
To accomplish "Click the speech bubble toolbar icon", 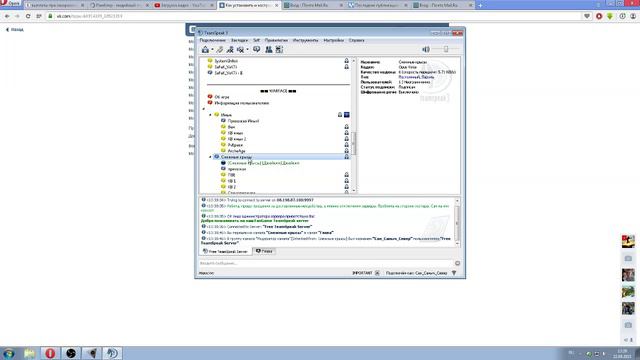I will (256, 49).
